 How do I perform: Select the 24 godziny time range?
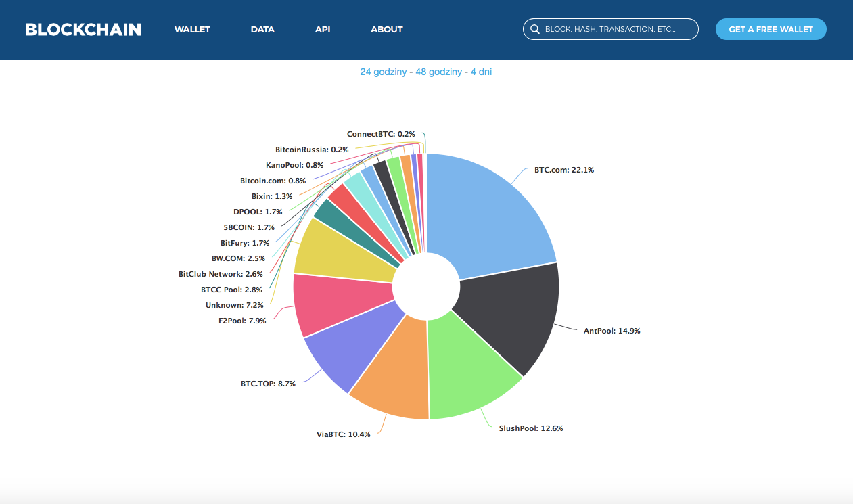[x=383, y=72]
